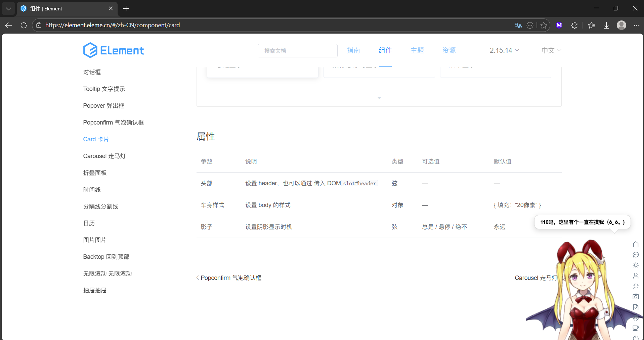Open Tooltip 文字提示 in the sidebar
This screenshot has width=644, height=340.
(x=104, y=89)
